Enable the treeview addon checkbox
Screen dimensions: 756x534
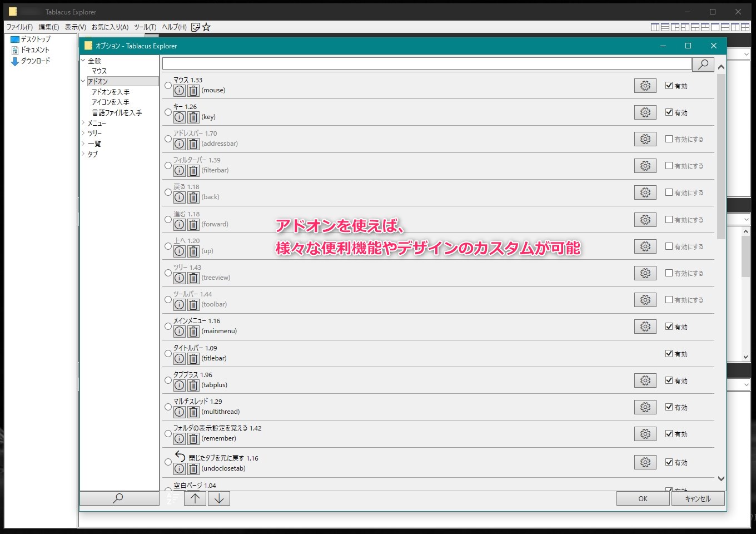(x=669, y=273)
